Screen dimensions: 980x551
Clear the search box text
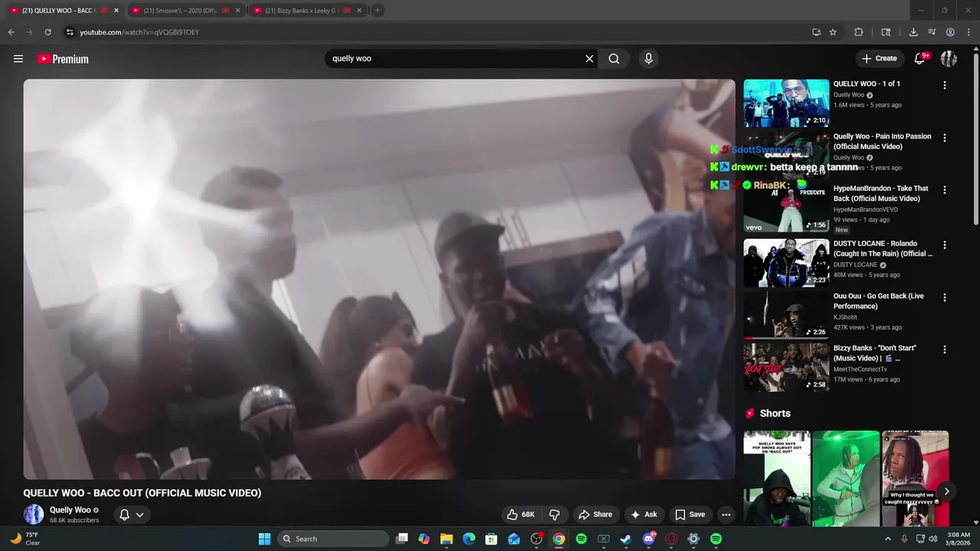pos(590,59)
